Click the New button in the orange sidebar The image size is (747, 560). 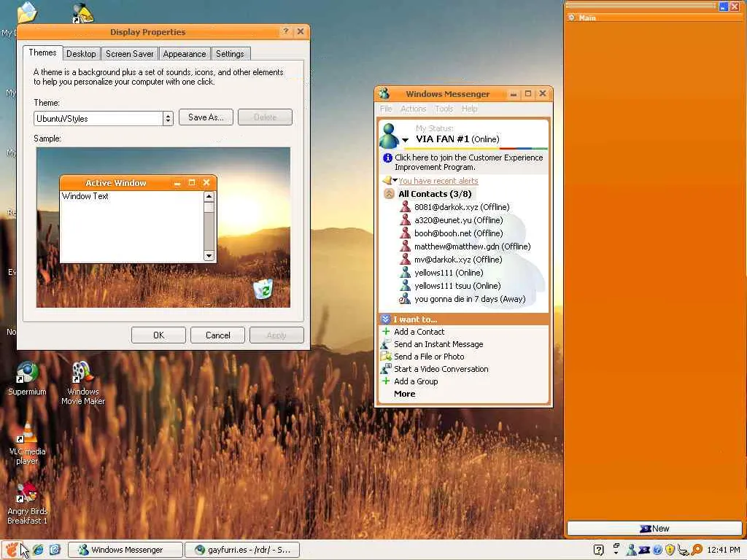tap(654, 528)
